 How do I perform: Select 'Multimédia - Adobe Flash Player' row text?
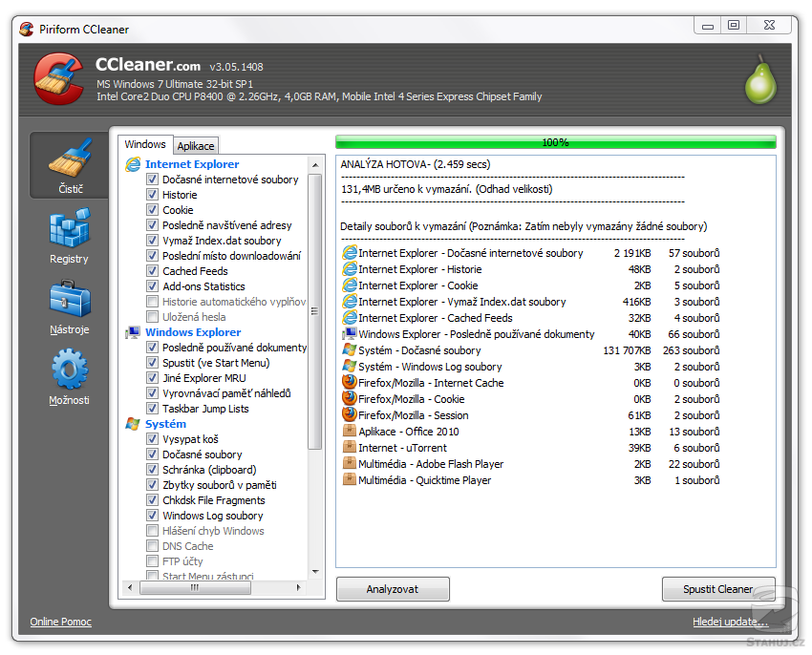pos(431,464)
